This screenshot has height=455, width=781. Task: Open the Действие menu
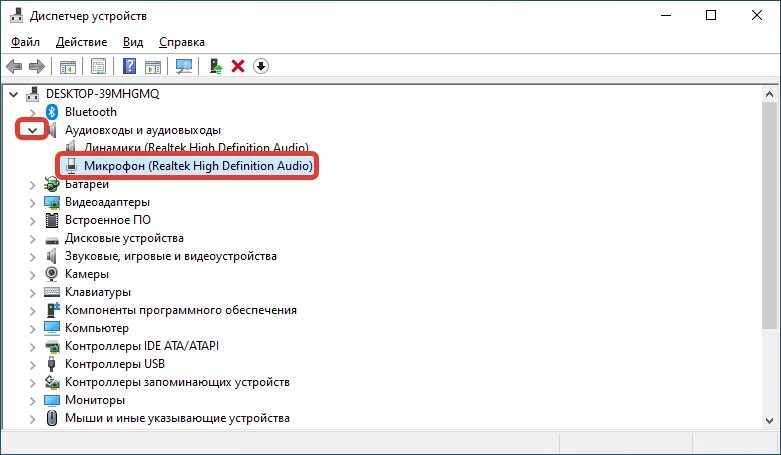(x=81, y=42)
